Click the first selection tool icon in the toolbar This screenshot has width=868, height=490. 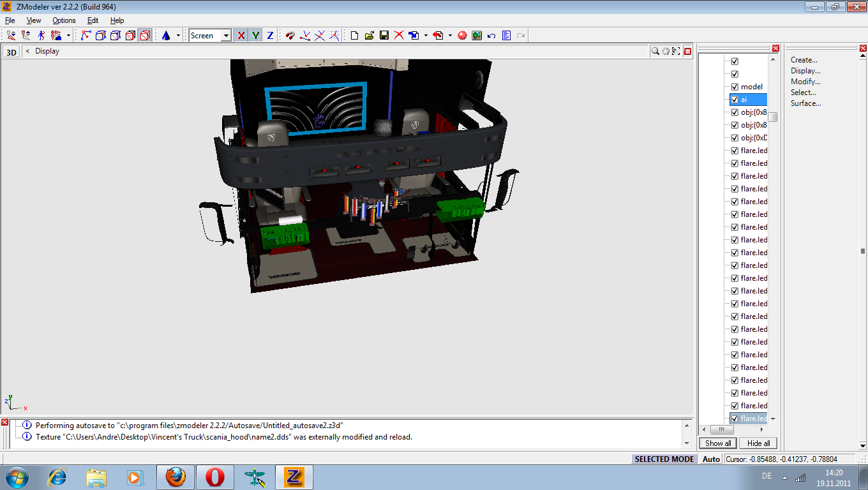click(11, 36)
